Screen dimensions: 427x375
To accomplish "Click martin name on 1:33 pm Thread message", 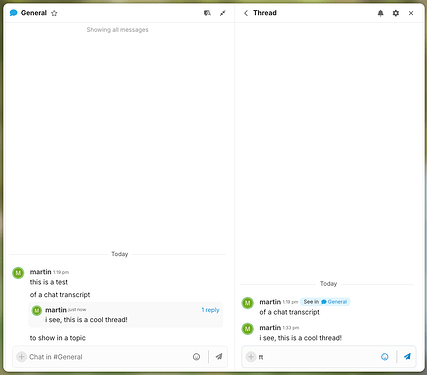I will 270,328.
